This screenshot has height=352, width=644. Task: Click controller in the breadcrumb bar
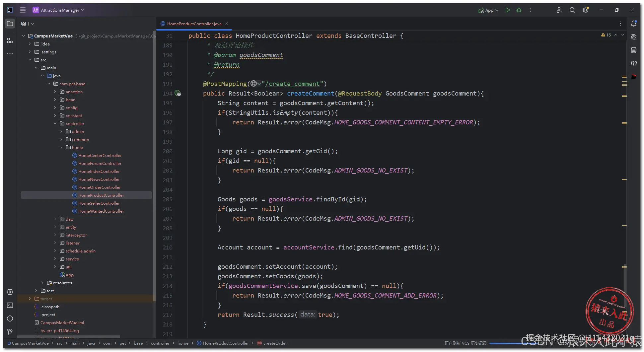pyautogui.click(x=160, y=343)
